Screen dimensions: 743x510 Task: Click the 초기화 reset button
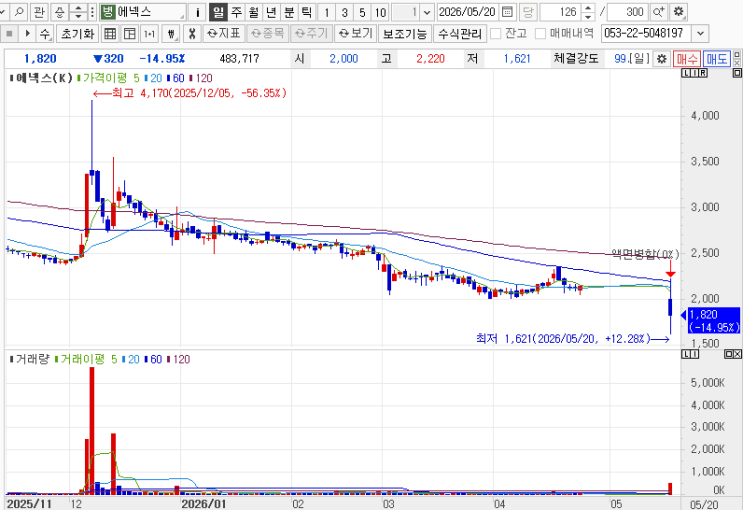78,34
